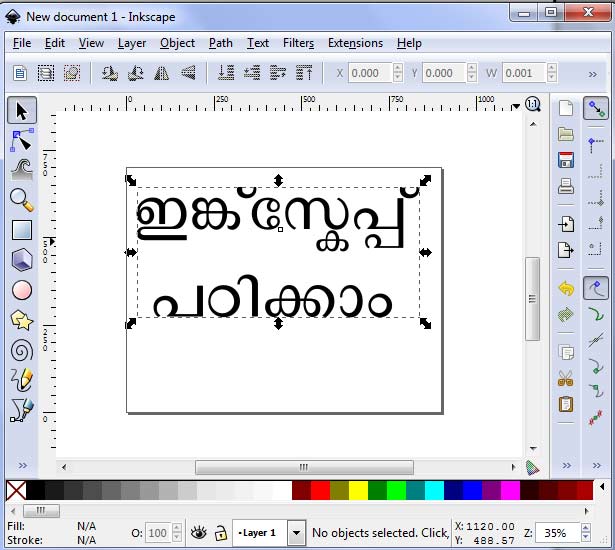Screen dimensions: 615x550
Task: Rotate selection 90 degrees clockwise
Action: pos(136,73)
